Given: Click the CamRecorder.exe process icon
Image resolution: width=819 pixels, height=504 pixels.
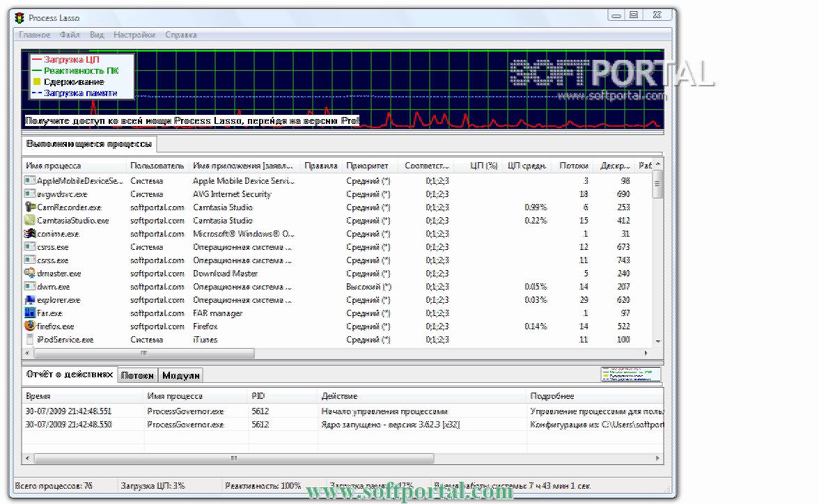Looking at the screenshot, I should tap(30, 207).
